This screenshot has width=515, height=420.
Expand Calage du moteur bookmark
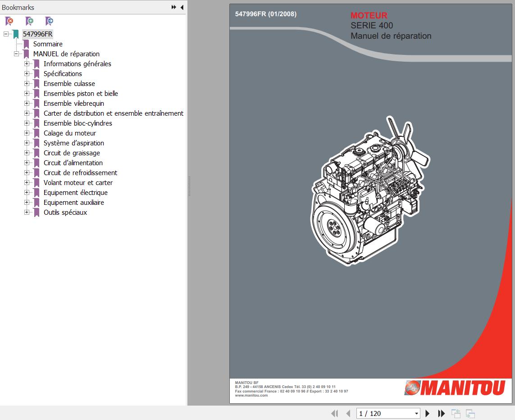pos(27,133)
